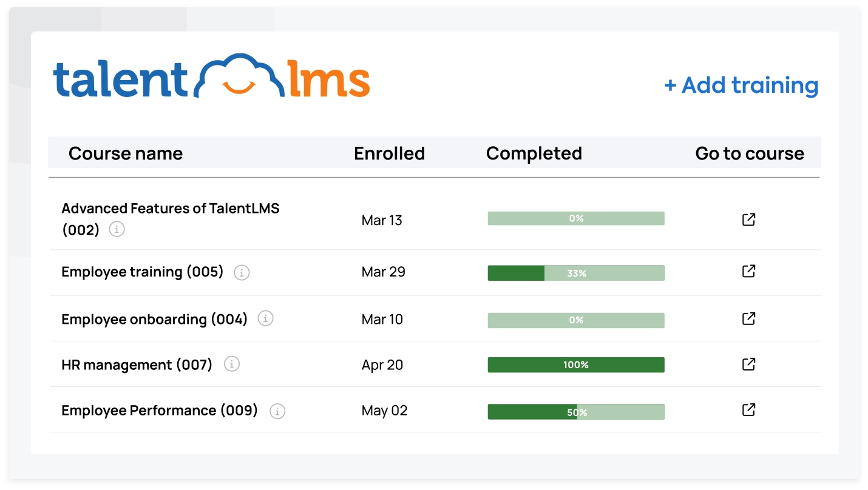Image resolution: width=868 pixels, height=490 pixels.
Task: Click the Enrolled column header
Action: click(389, 153)
